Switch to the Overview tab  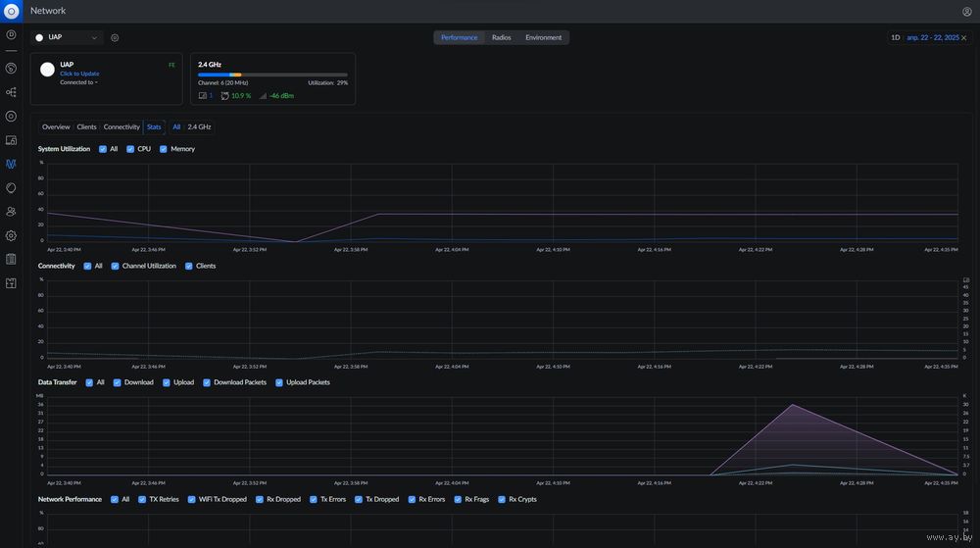56,126
